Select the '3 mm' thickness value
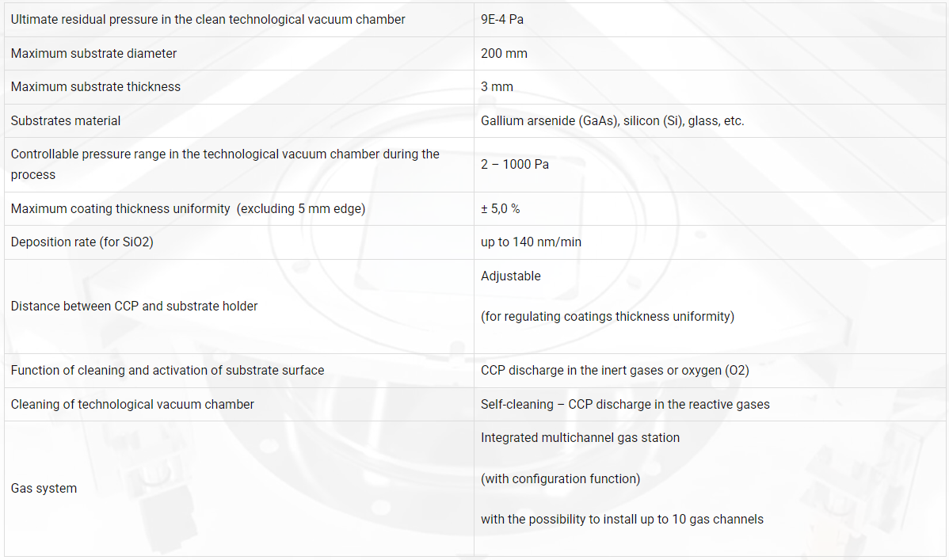The height and width of the screenshot is (560, 949). click(x=497, y=86)
